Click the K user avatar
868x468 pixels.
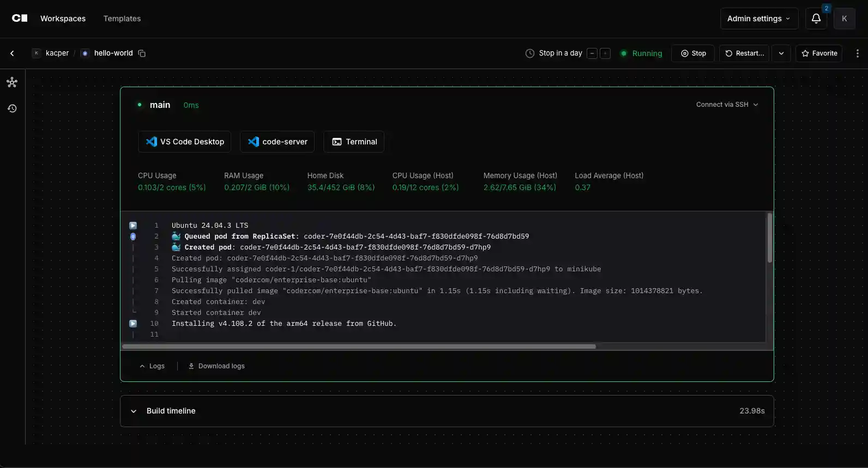click(x=844, y=19)
